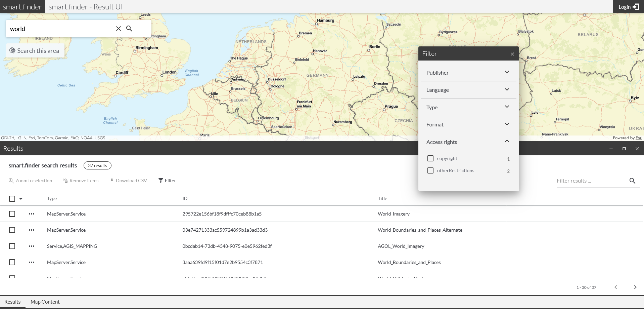The image size is (644, 309).
Task: Open the three-dot menu for World_Imagery row
Action: (32, 214)
